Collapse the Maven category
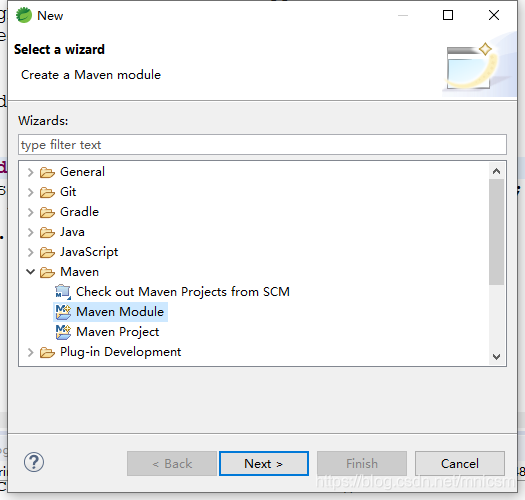Viewport: 525px width, 500px height. (30, 272)
